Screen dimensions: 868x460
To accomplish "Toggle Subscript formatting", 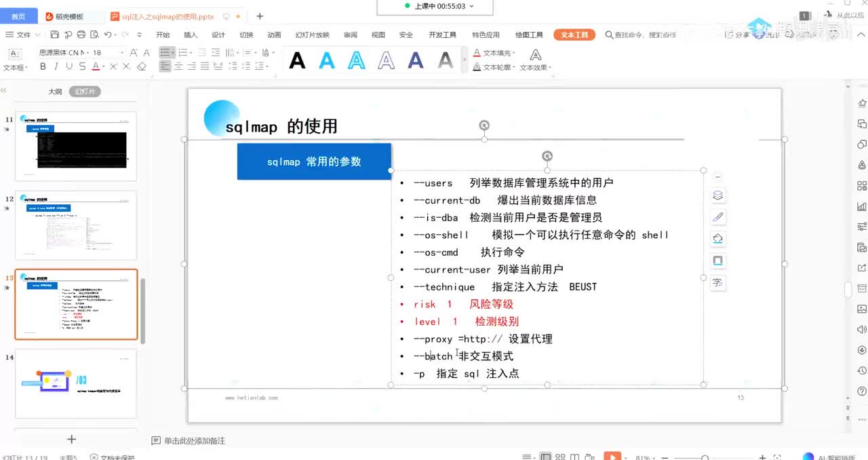I will (126, 66).
